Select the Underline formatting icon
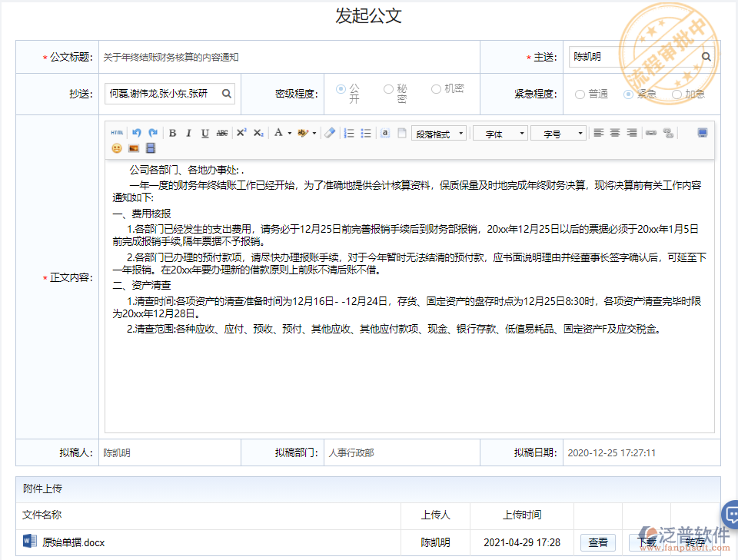The image size is (738, 560). pyautogui.click(x=204, y=133)
